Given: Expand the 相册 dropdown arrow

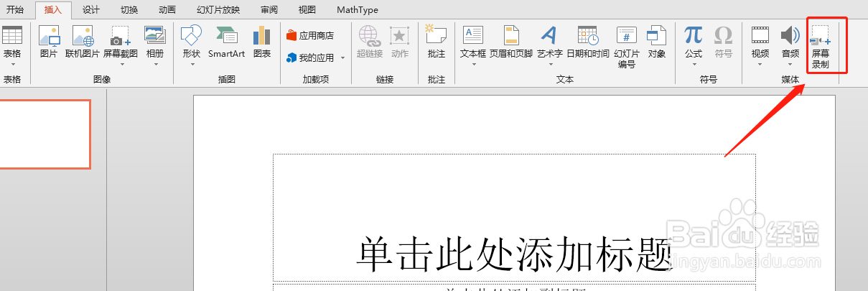Looking at the screenshot, I should (155, 64).
